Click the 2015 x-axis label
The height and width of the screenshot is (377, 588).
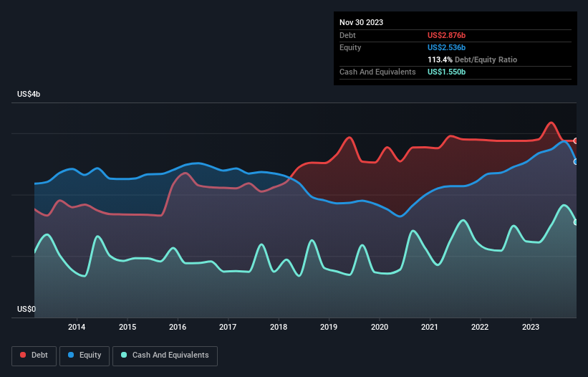[x=127, y=327]
